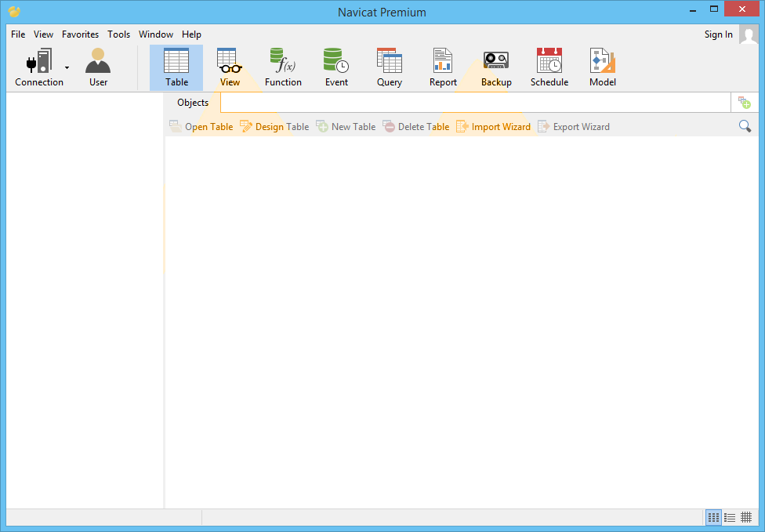Open the User management icon
Image resolution: width=765 pixels, height=532 pixels.
pos(98,68)
